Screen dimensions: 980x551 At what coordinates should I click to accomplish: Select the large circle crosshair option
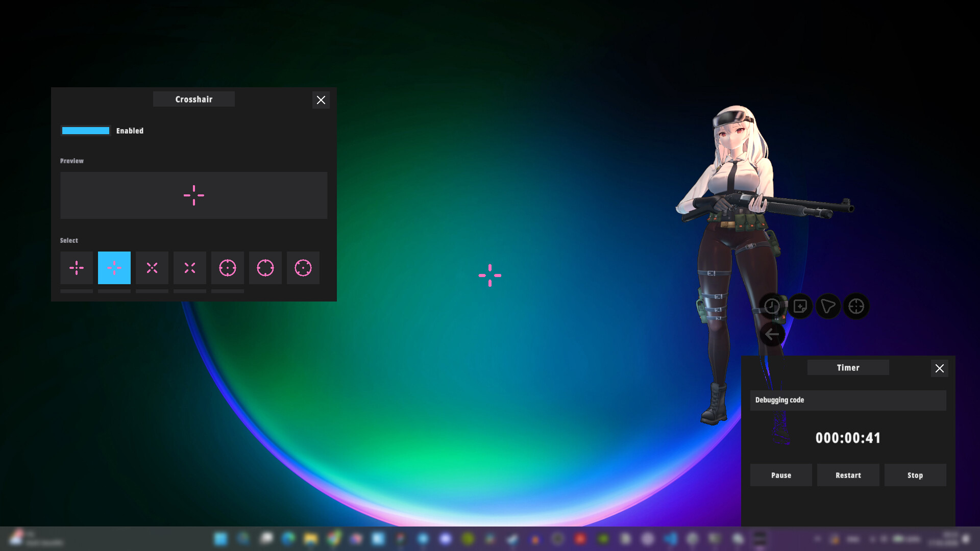click(265, 267)
